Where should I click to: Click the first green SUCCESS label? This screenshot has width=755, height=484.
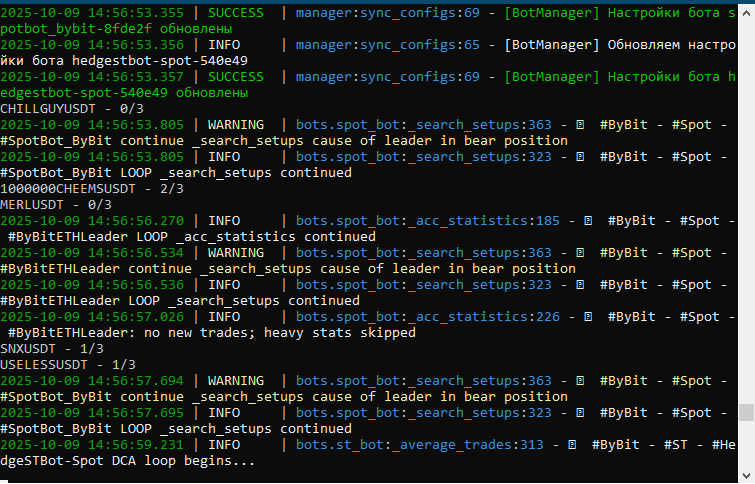click(237, 12)
